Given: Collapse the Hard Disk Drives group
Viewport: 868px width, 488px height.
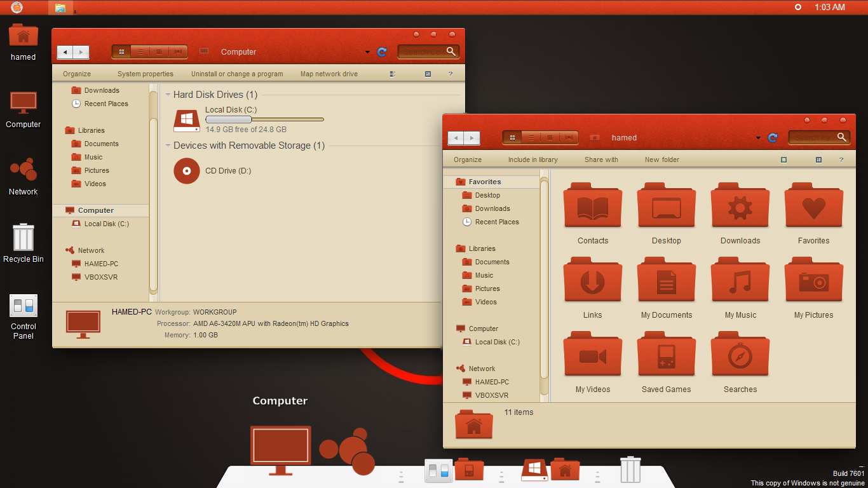Looking at the screenshot, I should click(x=168, y=95).
